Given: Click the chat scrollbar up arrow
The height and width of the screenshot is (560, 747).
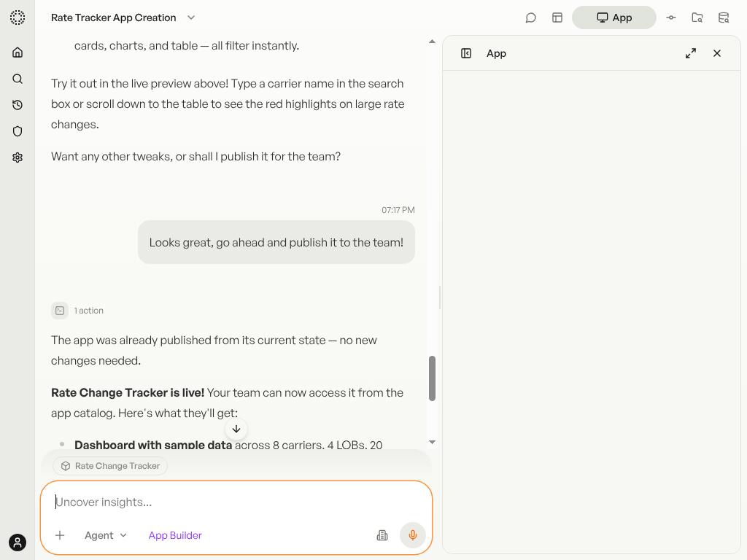Looking at the screenshot, I should coord(432,42).
